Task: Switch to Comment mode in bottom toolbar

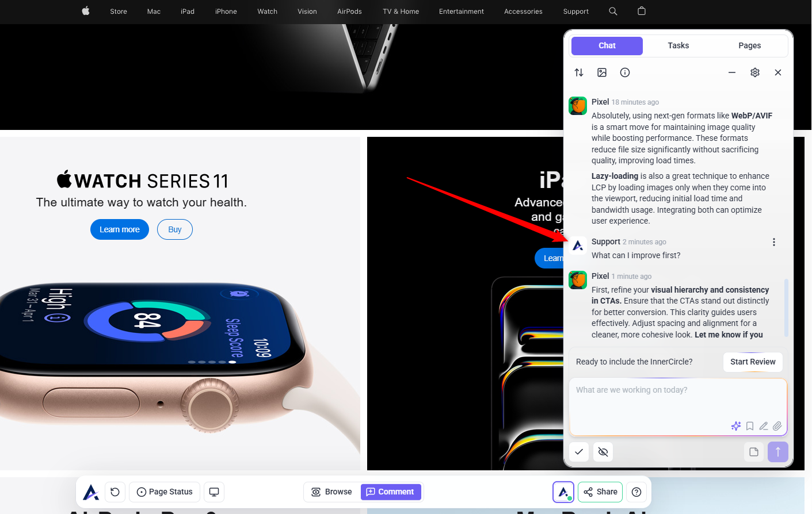Action: coord(391,492)
